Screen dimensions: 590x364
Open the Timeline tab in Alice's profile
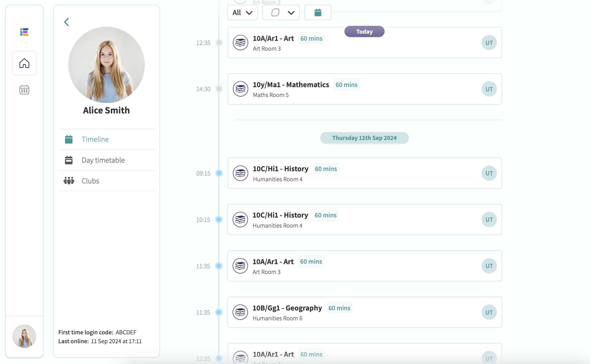[x=95, y=139]
